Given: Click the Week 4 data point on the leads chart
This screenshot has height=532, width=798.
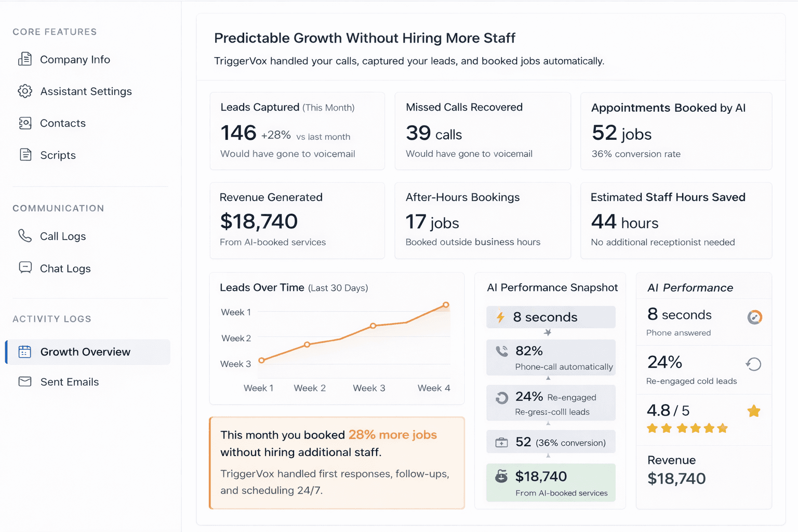Looking at the screenshot, I should (446, 305).
